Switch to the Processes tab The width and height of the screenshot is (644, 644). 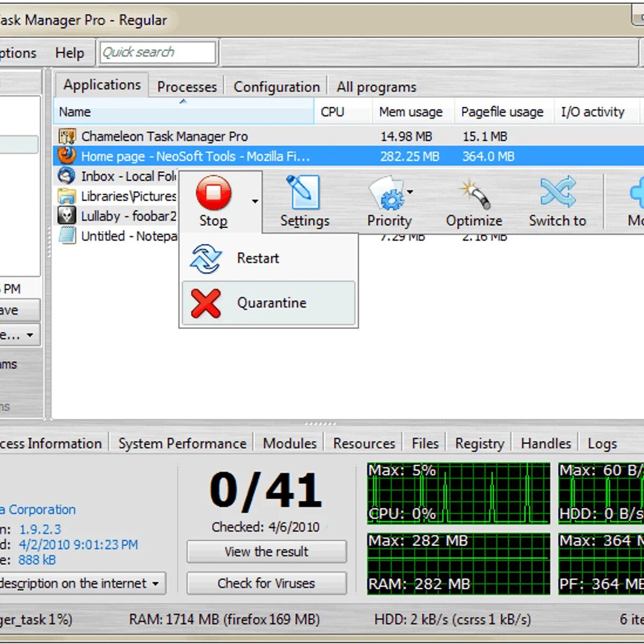tap(187, 87)
